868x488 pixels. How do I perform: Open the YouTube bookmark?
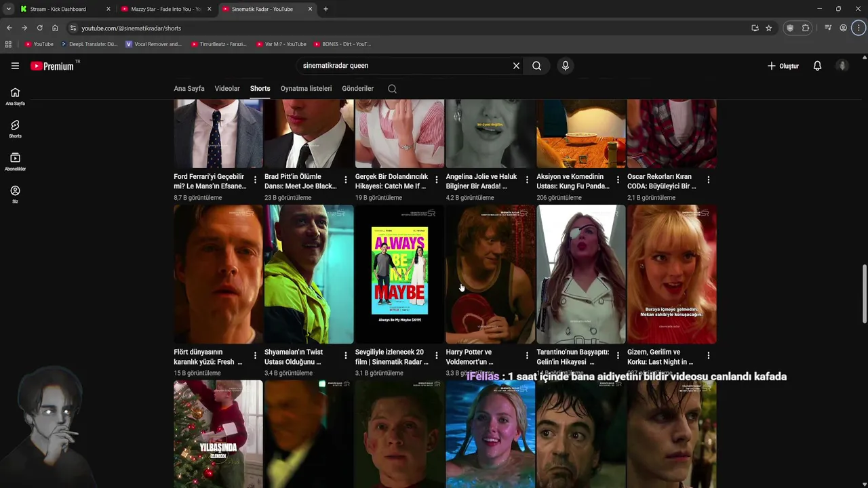(39, 44)
